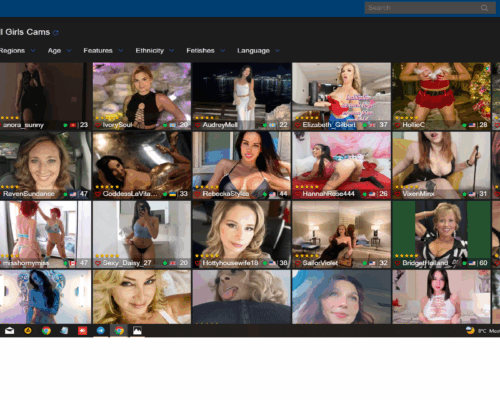Click the search magnifier icon
Image resolution: width=500 pixels, height=400 pixels.
[x=484, y=8]
